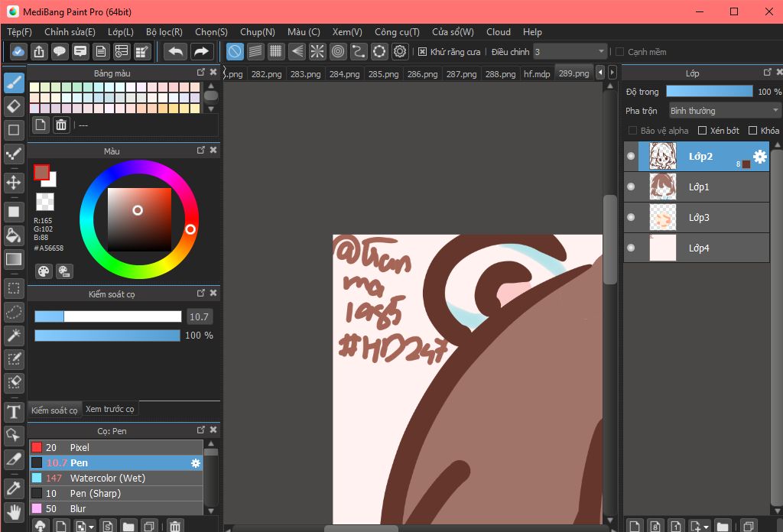Open the add-layer dropdown at Lớp panel bottom
Screen dimensions: 783x532
[699, 526]
